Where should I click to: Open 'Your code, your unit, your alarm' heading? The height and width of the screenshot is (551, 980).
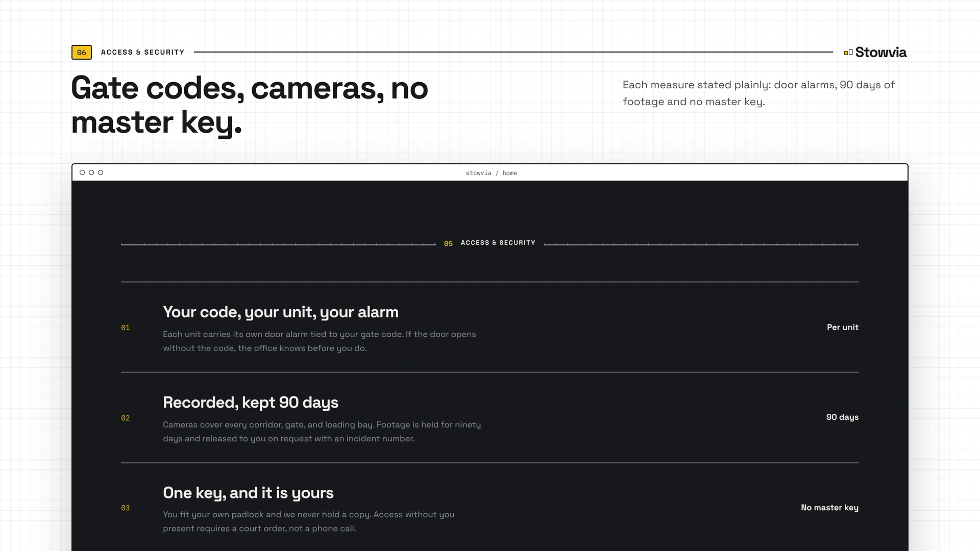coord(281,312)
